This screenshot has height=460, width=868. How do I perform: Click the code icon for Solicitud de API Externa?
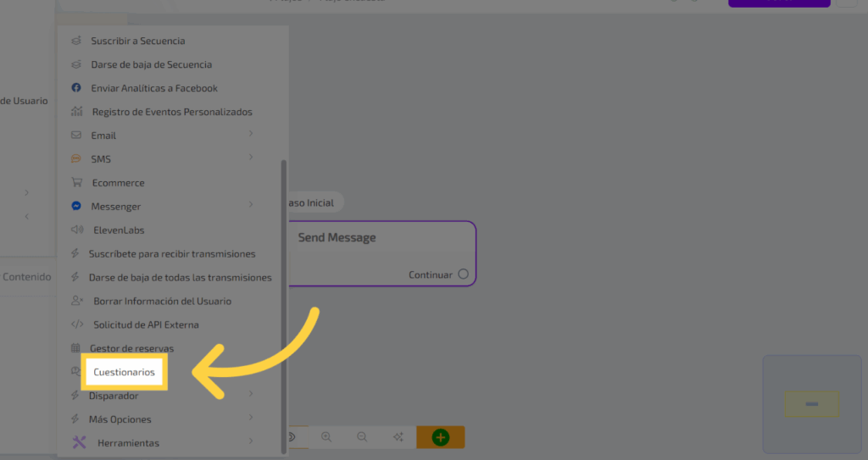(x=77, y=324)
